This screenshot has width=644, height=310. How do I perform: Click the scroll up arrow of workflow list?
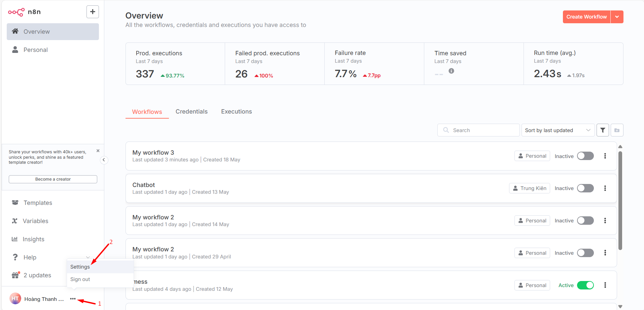tap(620, 147)
